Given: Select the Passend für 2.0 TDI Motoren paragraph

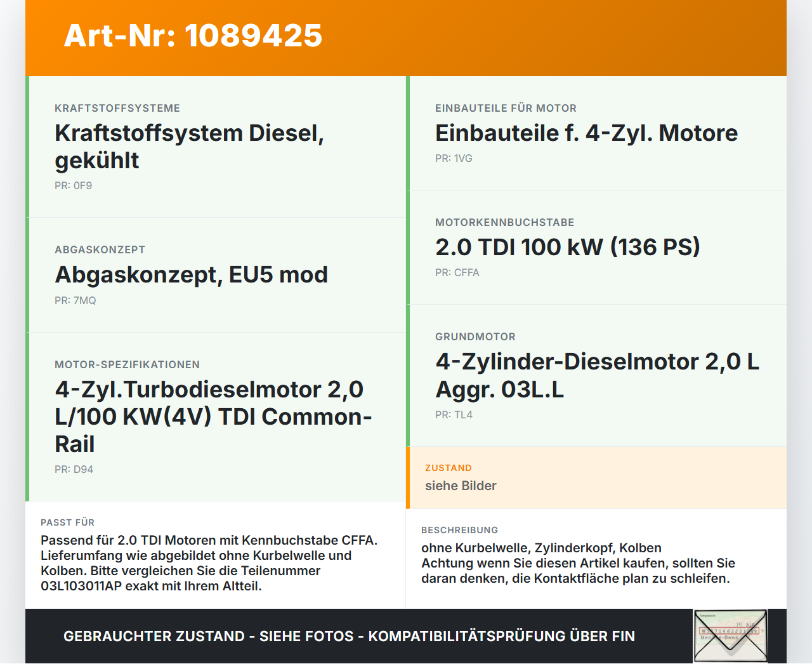Looking at the screenshot, I should 209,563.
